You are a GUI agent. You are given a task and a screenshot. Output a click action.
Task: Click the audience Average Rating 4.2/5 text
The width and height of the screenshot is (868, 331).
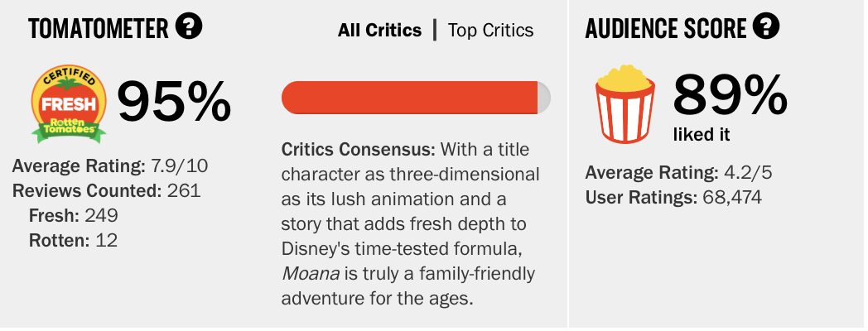point(678,173)
